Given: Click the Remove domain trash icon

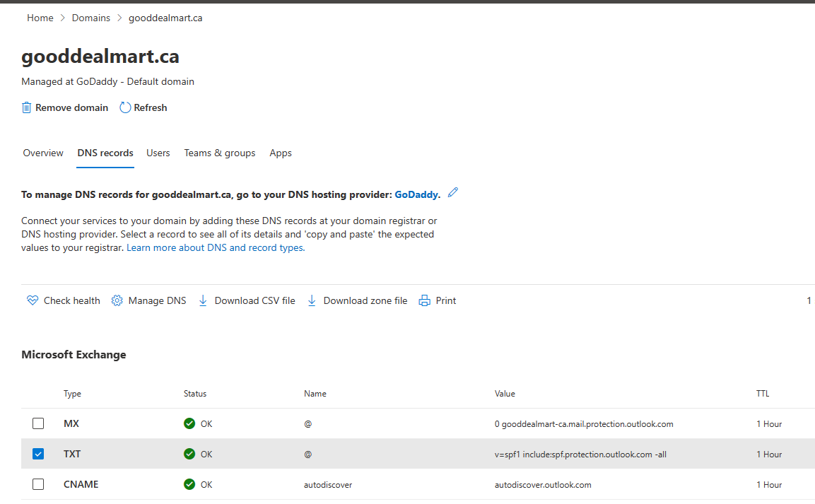Looking at the screenshot, I should 27,107.
